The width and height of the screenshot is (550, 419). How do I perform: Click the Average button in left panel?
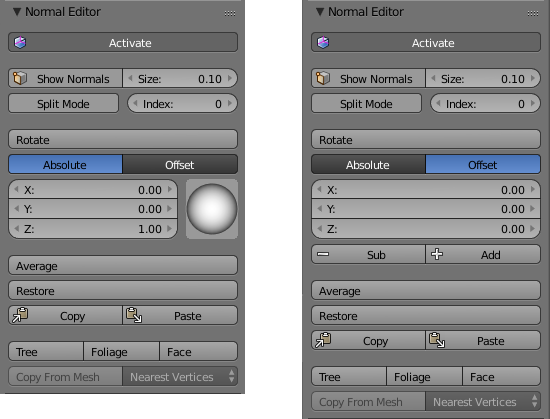coord(123,265)
